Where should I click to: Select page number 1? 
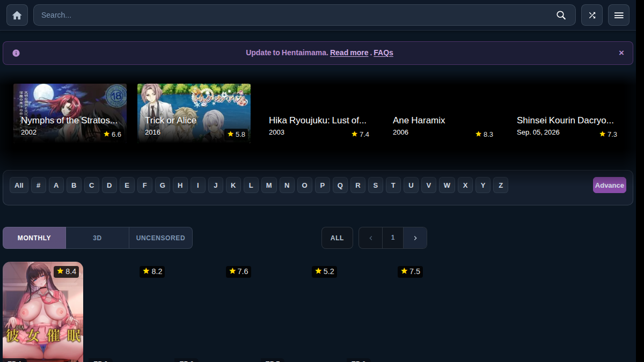tap(393, 238)
